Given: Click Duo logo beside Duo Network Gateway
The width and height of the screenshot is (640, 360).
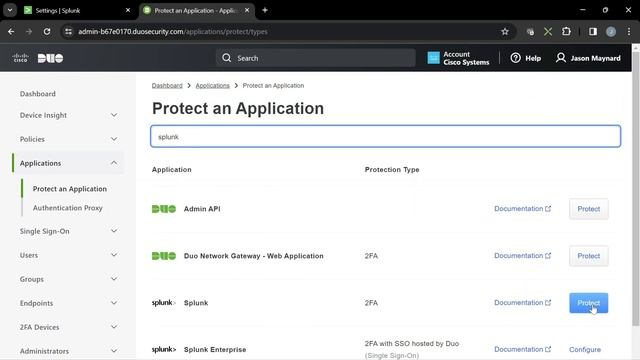Looking at the screenshot, I should (164, 256).
